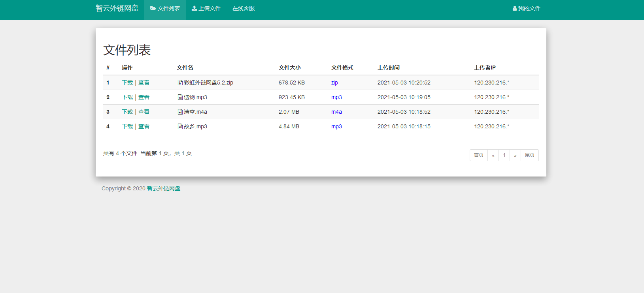Go to 上传文件 upload page

tap(206, 8)
